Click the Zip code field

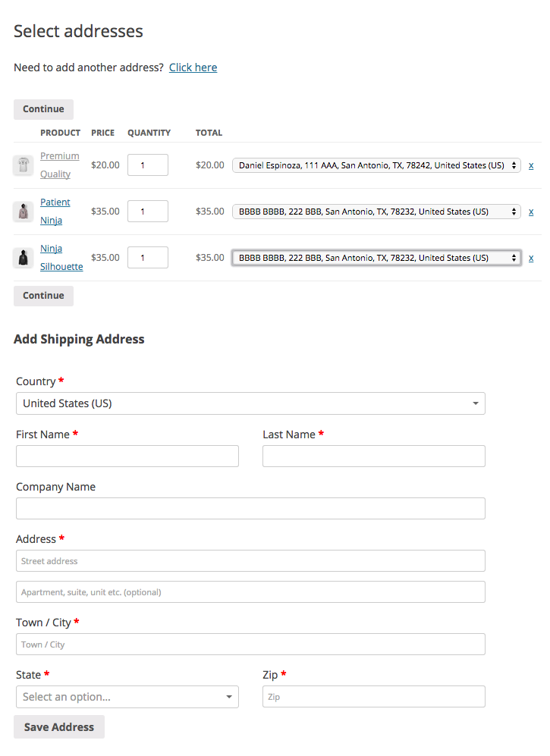pos(373,697)
